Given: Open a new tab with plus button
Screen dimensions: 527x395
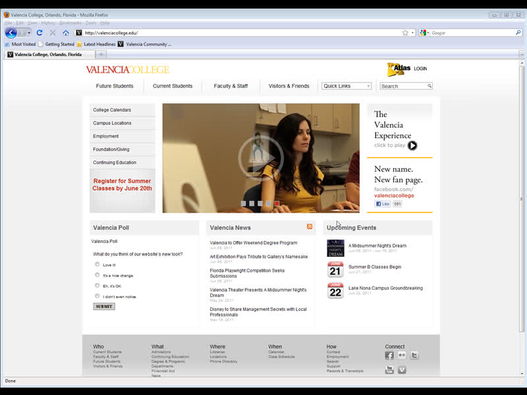Looking at the screenshot, I should (101, 54).
